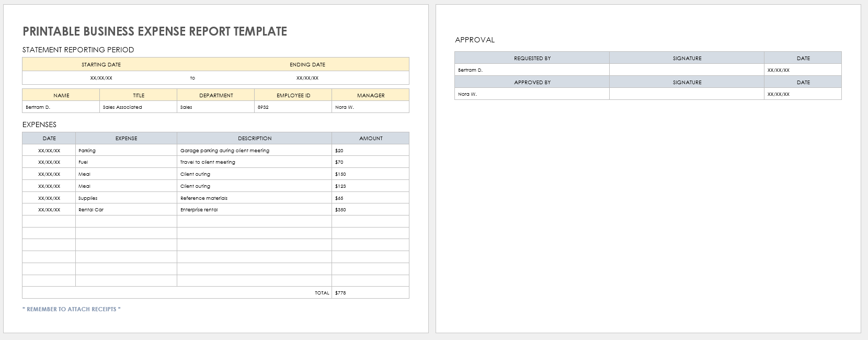Select 'Travel to client meeting' description
The image size is (868, 340).
pyautogui.click(x=255, y=162)
